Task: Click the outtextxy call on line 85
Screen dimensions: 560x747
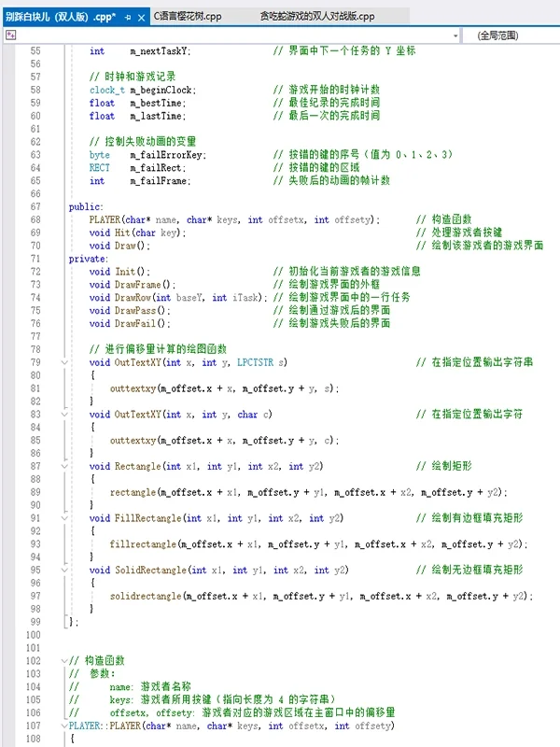Action: tap(133, 441)
